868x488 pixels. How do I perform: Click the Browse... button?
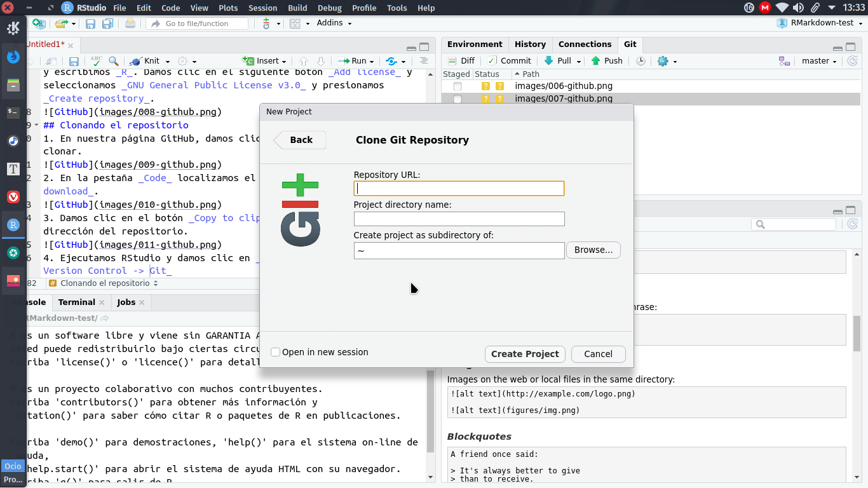click(x=593, y=250)
